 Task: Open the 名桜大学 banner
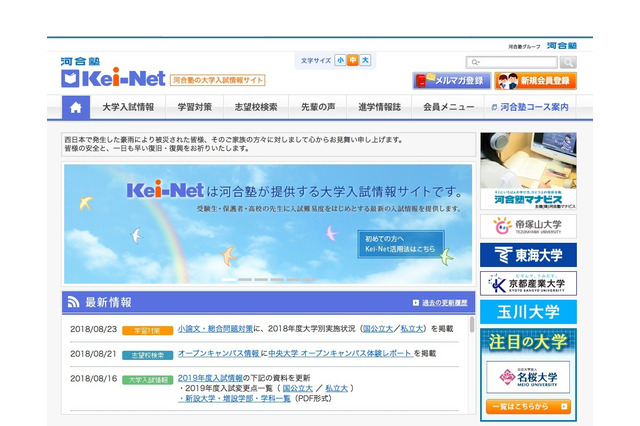tap(528, 377)
